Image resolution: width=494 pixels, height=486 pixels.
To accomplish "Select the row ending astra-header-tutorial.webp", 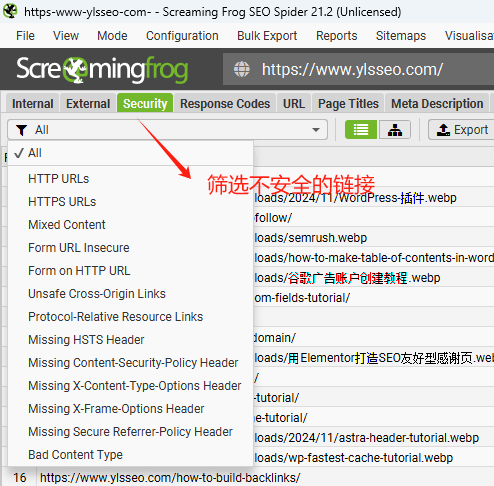I will (373, 438).
